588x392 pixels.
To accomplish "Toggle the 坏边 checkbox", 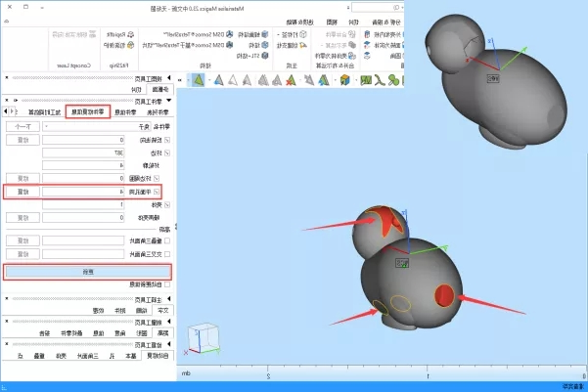I will (167, 152).
